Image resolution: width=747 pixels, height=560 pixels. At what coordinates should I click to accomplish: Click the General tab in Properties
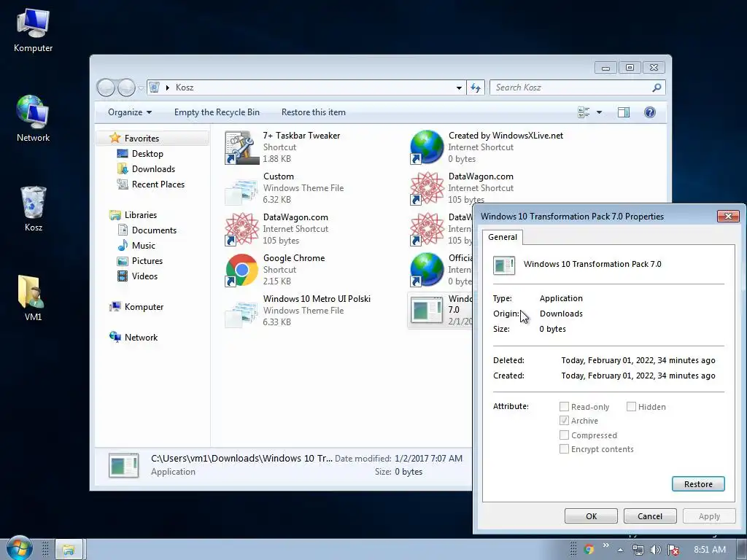point(502,237)
